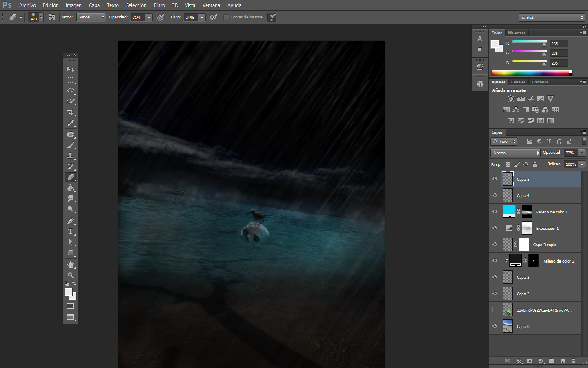Screen dimensions: 588x368
Task: Toggle the brush panel icon
Action: pyautogui.click(x=52, y=17)
